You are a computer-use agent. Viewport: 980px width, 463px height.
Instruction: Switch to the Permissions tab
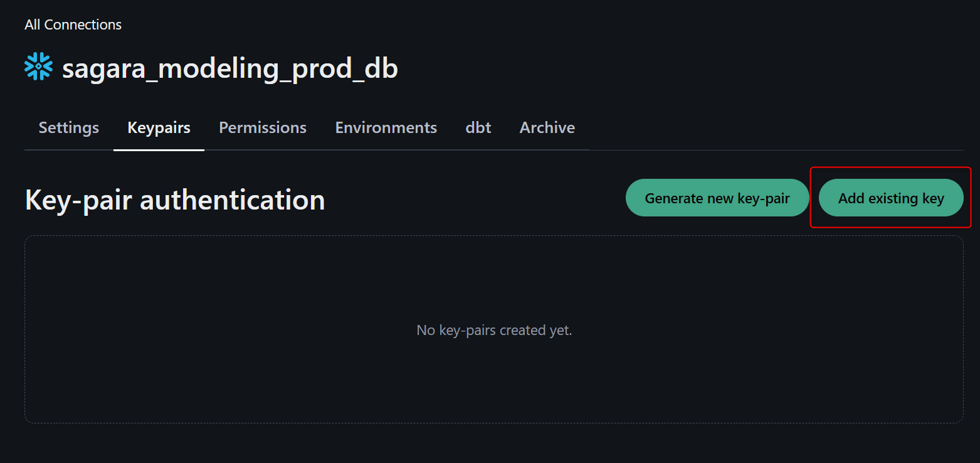pyautogui.click(x=263, y=127)
